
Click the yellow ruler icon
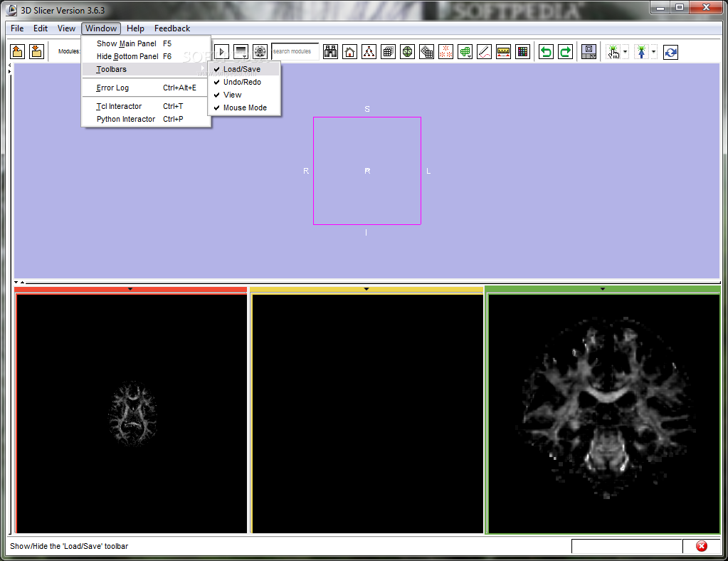pyautogui.click(x=503, y=51)
